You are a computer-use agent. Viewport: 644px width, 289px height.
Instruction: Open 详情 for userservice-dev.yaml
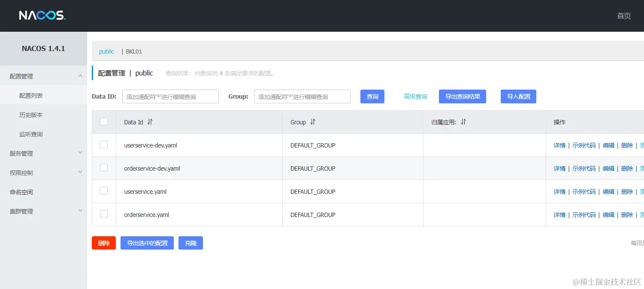pyautogui.click(x=559, y=145)
